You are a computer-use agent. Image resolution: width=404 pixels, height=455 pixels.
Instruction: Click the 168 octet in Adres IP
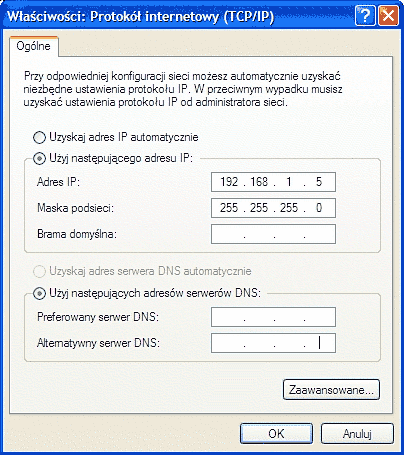259,182
